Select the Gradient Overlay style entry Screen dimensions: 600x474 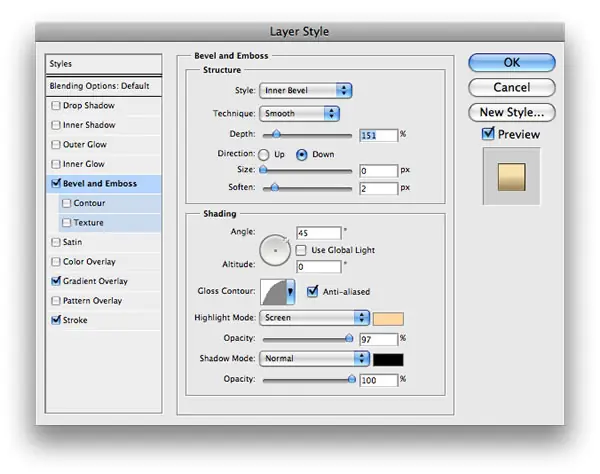point(95,281)
